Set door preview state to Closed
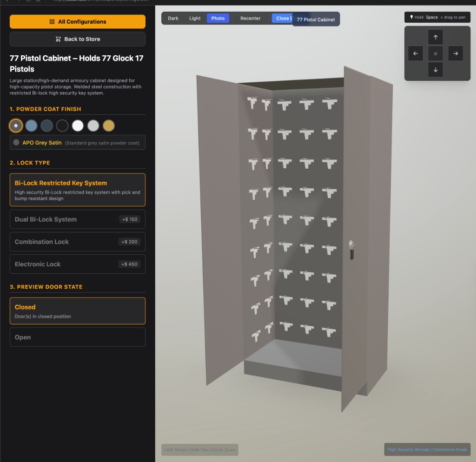This screenshot has height=462, width=476. pos(77,311)
